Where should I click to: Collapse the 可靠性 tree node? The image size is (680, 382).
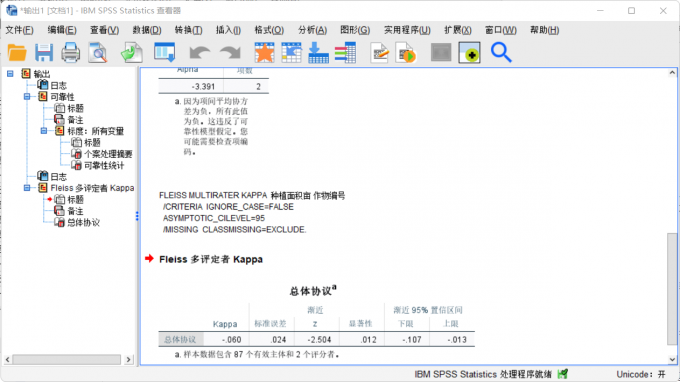tap(27, 96)
